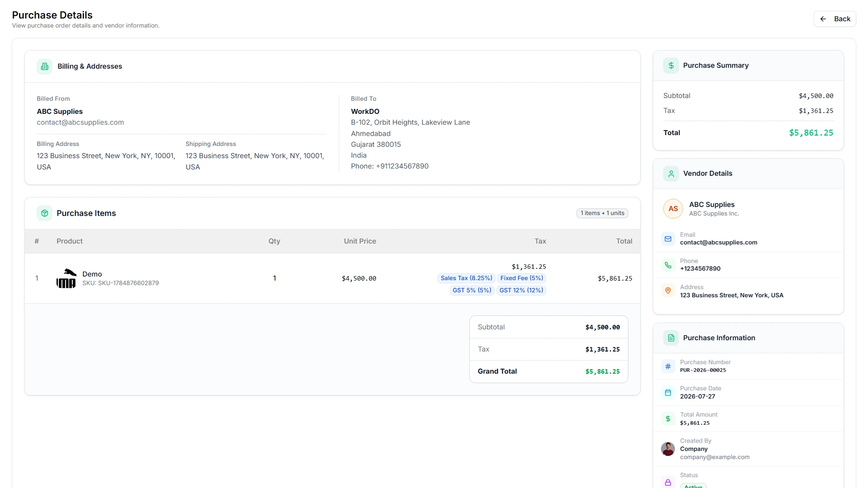Click the Purchase Date calendar icon

coord(668,392)
